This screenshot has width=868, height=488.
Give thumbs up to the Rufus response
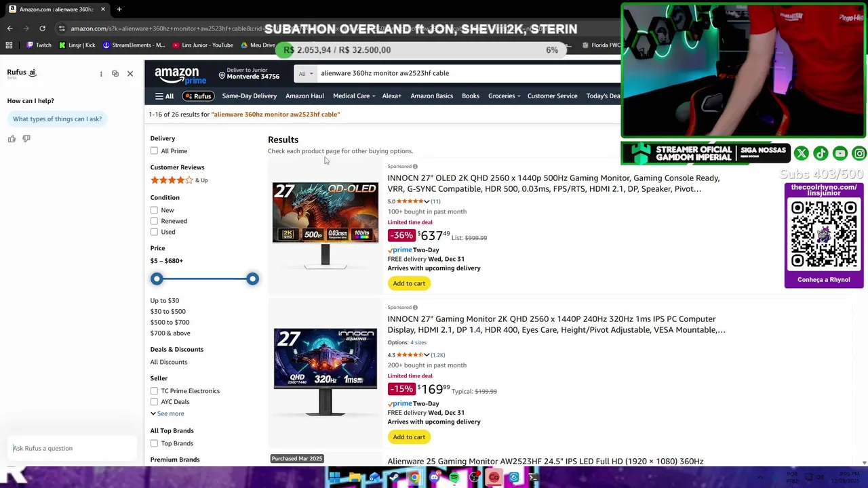pos(12,138)
